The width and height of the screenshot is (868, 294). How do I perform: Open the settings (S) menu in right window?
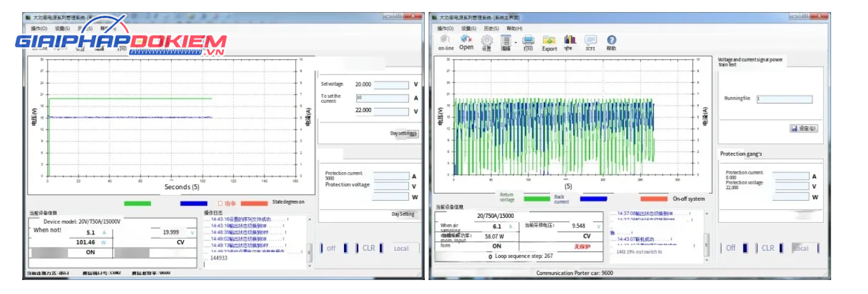[469, 29]
